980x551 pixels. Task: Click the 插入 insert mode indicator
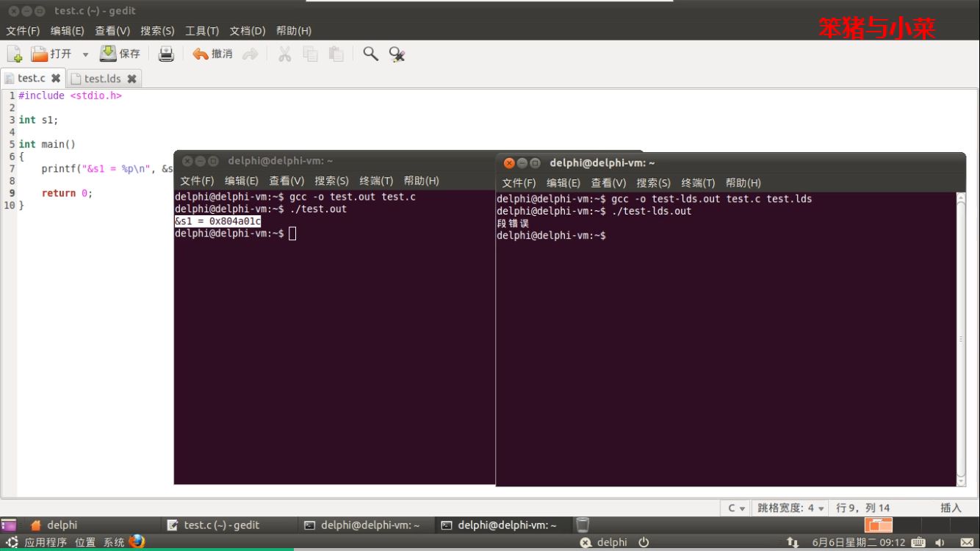coord(951,508)
